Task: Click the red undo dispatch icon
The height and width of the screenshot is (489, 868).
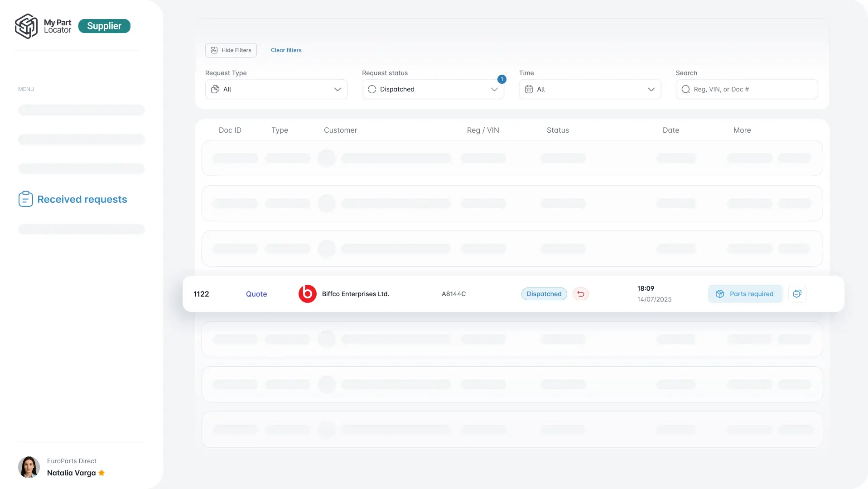Action: coord(580,294)
